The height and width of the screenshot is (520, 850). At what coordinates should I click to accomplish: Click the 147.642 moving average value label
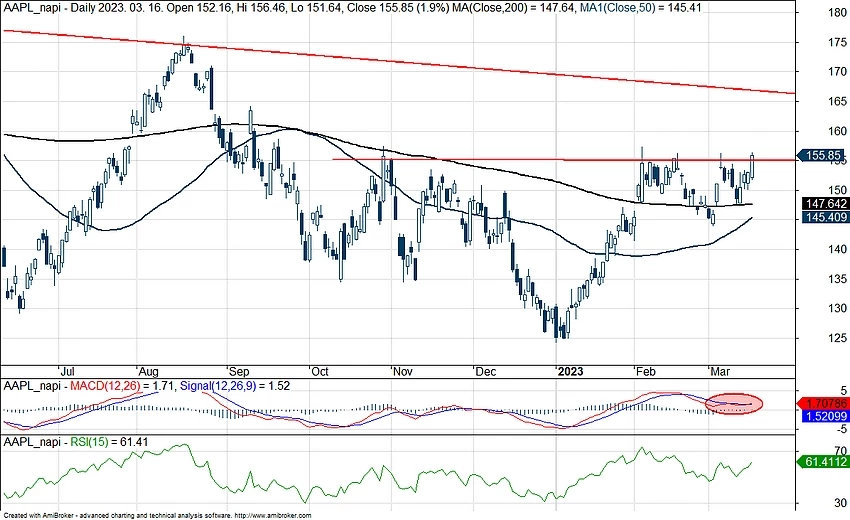point(825,204)
